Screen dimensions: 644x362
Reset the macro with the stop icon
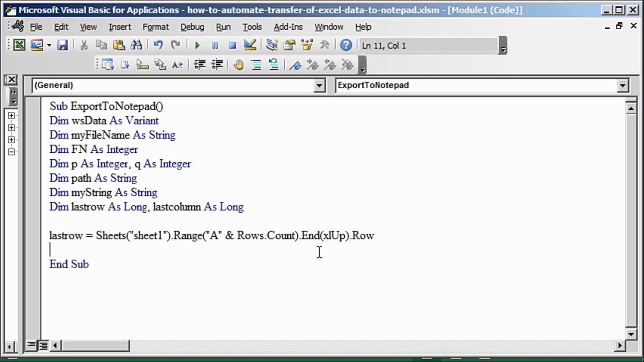[x=232, y=45]
